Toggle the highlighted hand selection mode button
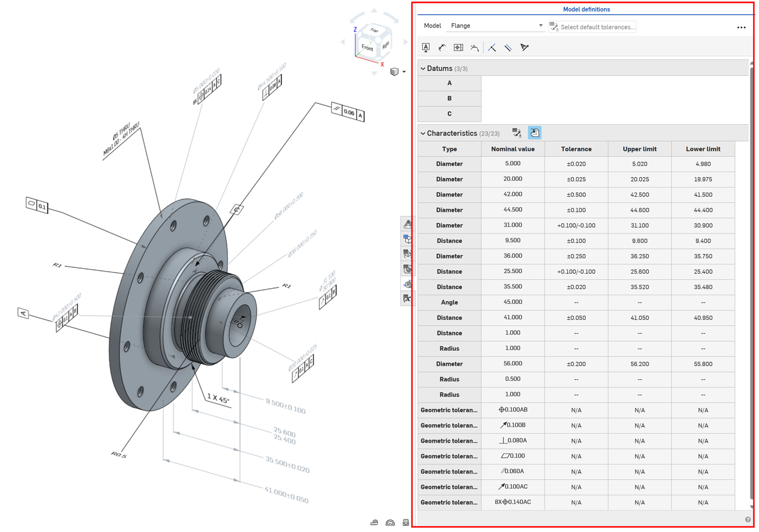 [534, 132]
